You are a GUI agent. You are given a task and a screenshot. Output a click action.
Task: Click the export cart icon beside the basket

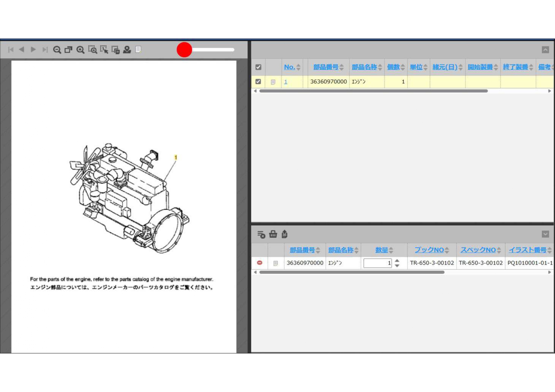[x=285, y=234]
